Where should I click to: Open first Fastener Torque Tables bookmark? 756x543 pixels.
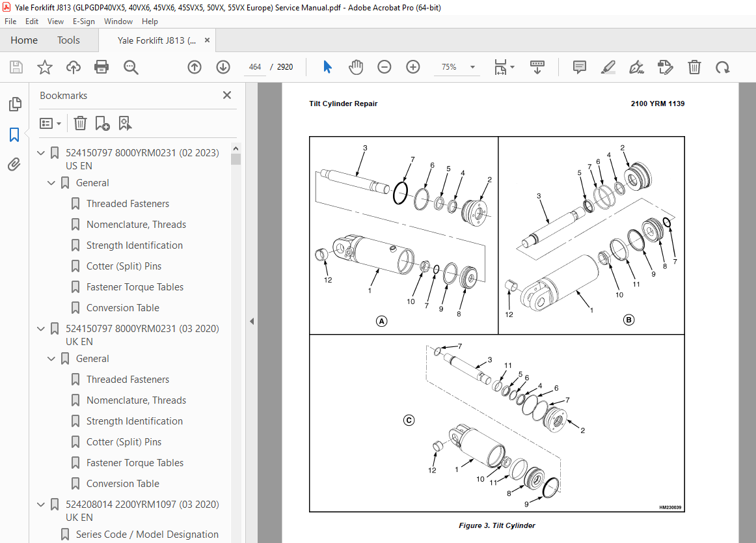pos(135,286)
